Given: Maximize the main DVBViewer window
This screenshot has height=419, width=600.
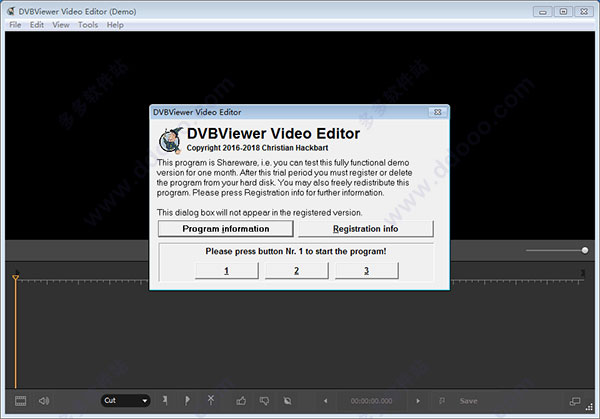Looking at the screenshot, I should [x=563, y=12].
